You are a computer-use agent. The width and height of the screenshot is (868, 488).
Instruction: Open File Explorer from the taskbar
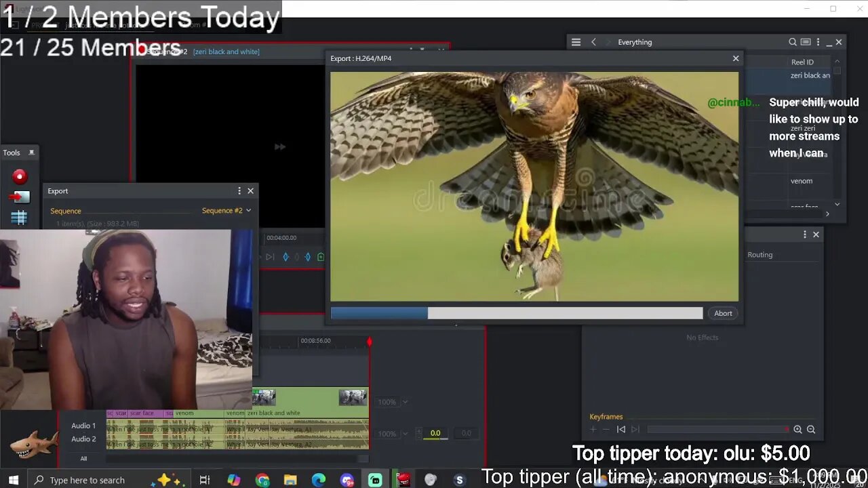(290, 480)
